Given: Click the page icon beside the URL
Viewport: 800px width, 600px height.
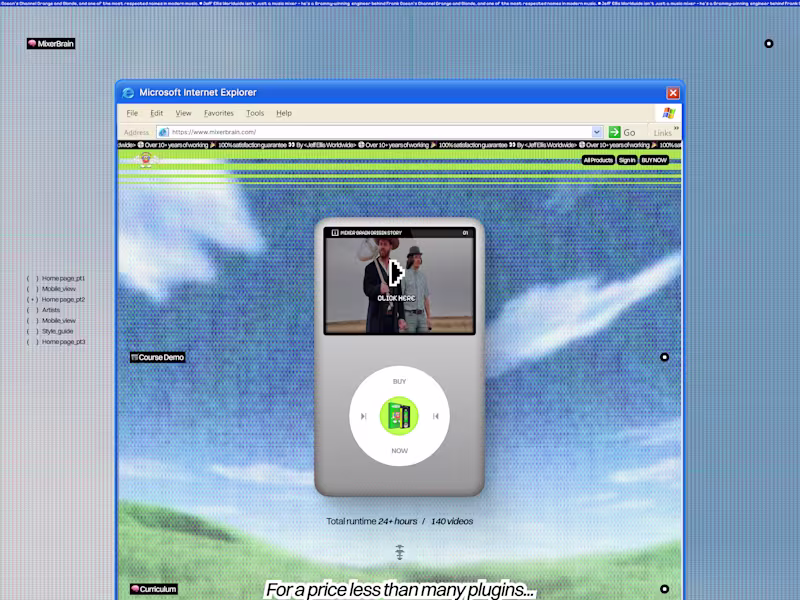Looking at the screenshot, I should click(164, 132).
